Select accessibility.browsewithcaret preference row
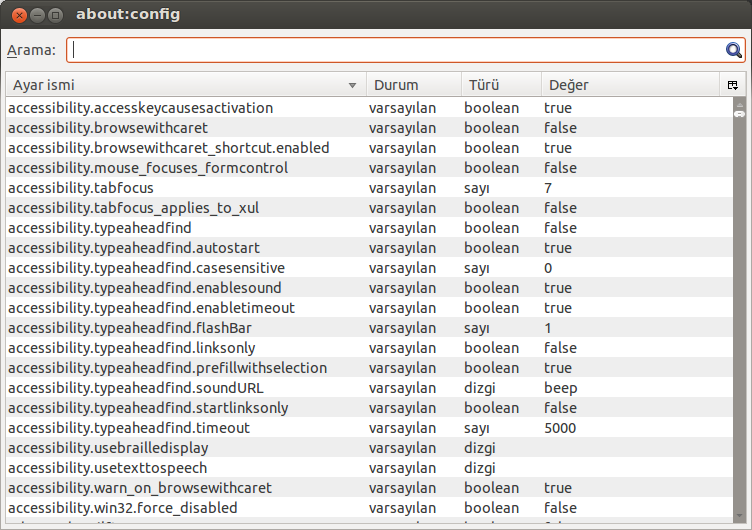 pos(369,128)
